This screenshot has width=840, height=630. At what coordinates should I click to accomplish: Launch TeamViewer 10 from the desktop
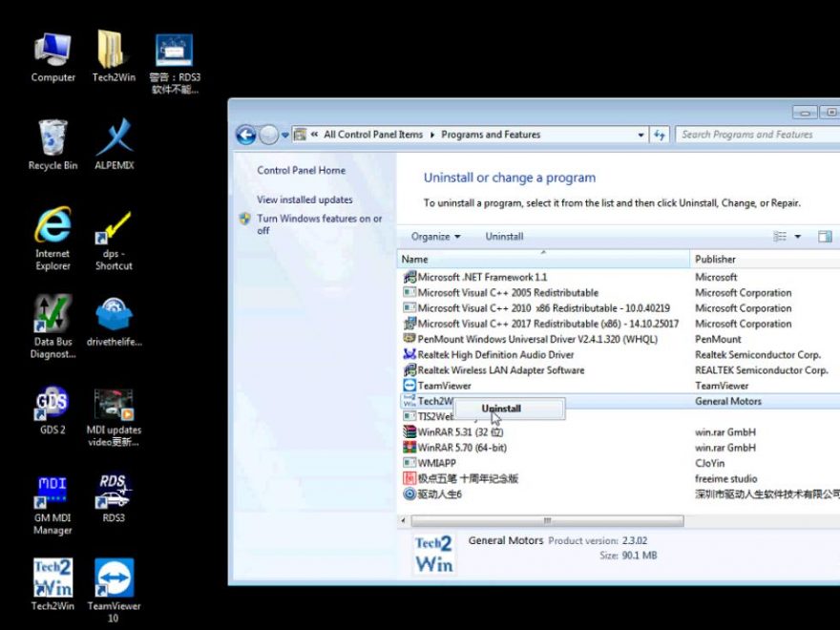(114, 589)
